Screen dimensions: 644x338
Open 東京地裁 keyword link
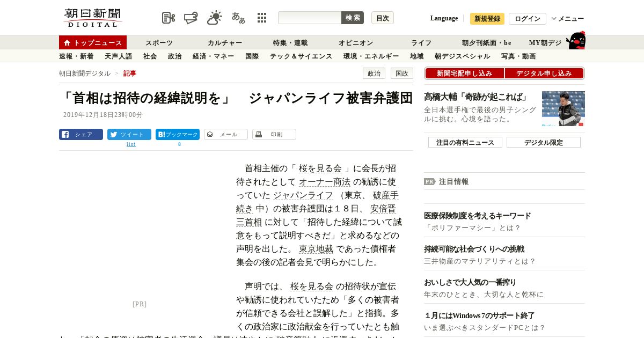tap(316, 249)
